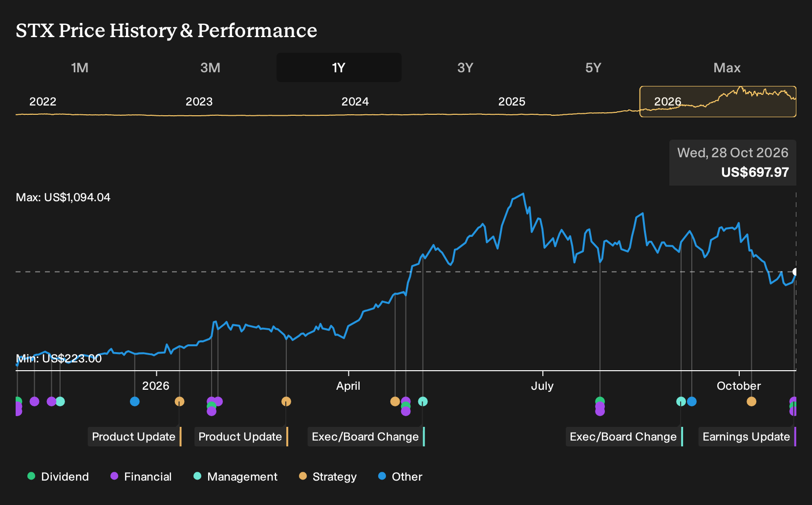The image size is (812, 505).
Task: Toggle Management events in the legend
Action: [x=235, y=477]
